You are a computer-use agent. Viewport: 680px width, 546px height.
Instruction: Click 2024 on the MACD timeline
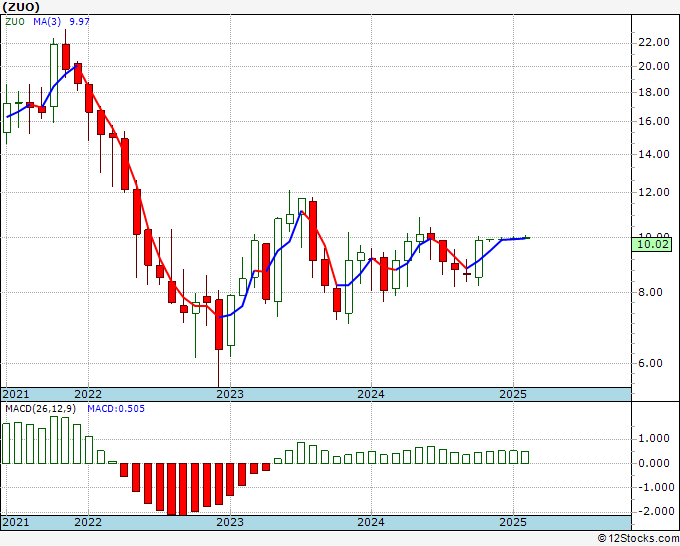(x=371, y=522)
